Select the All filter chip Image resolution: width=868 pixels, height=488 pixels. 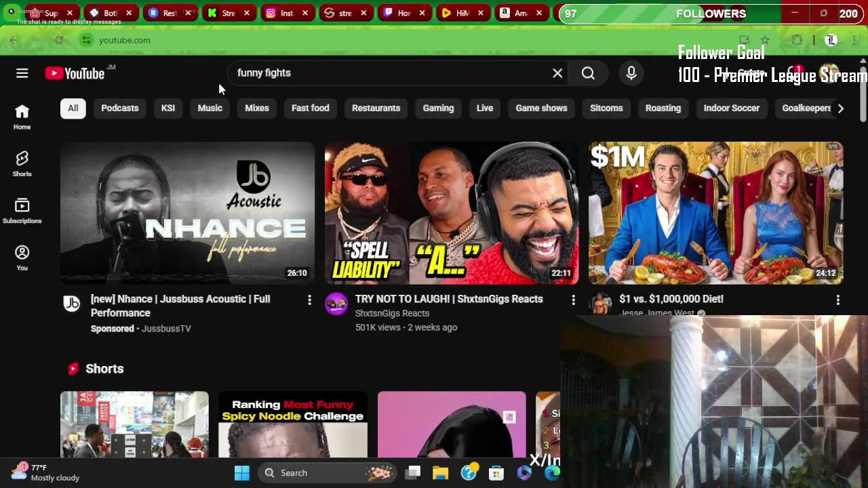(73, 108)
